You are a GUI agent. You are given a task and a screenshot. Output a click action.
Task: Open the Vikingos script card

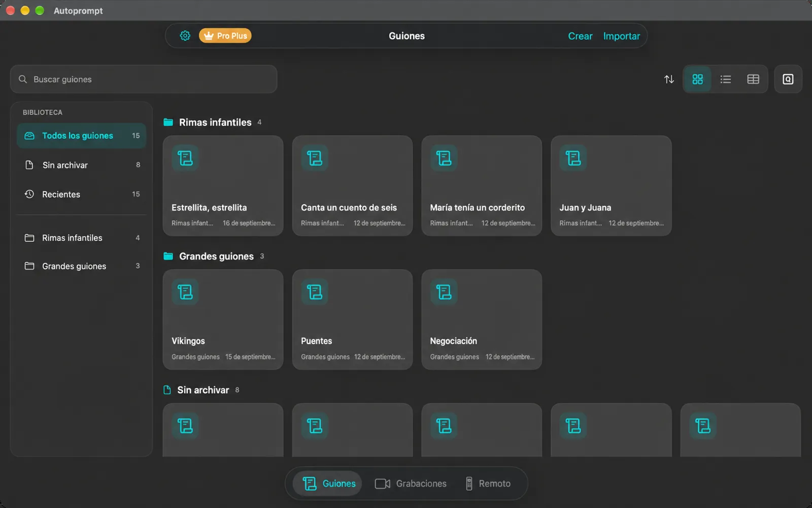coord(223,320)
